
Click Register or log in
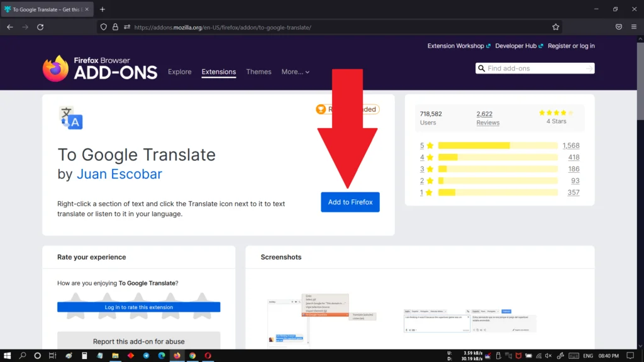pos(571,46)
